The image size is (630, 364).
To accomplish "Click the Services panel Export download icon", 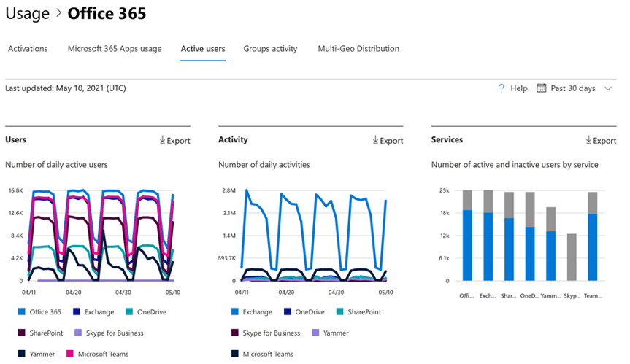I will pos(588,139).
